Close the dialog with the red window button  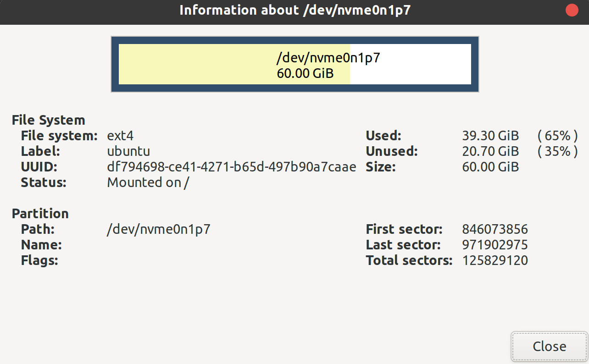pyautogui.click(x=572, y=11)
